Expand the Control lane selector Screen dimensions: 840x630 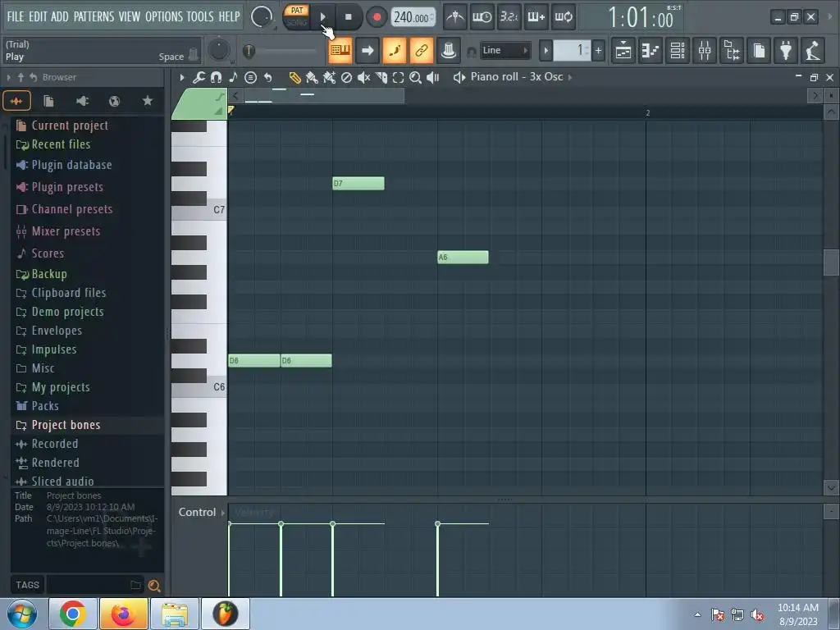pos(202,512)
